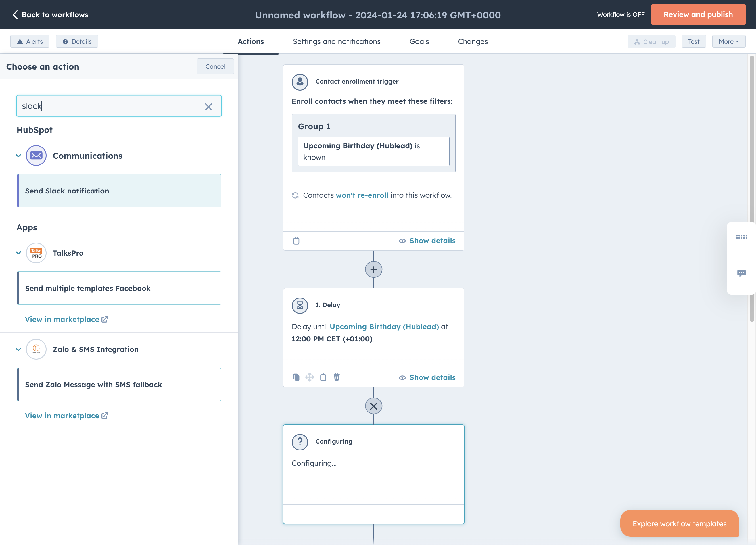Delete the Delay action with trash icon
Image resolution: width=756 pixels, height=545 pixels.
pyautogui.click(x=337, y=377)
